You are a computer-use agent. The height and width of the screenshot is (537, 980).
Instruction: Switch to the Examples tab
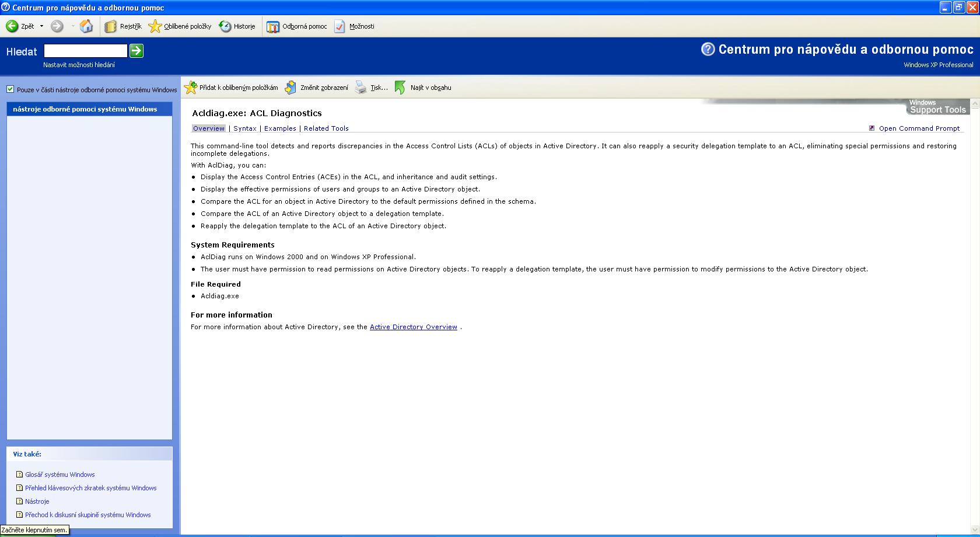pos(280,128)
